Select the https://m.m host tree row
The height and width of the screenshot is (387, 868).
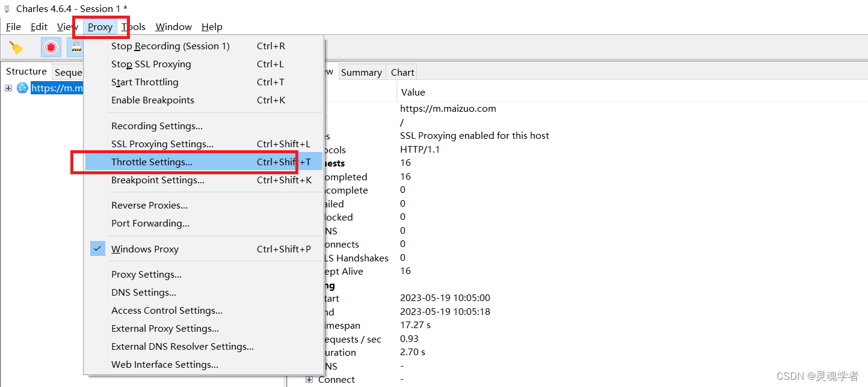[57, 88]
